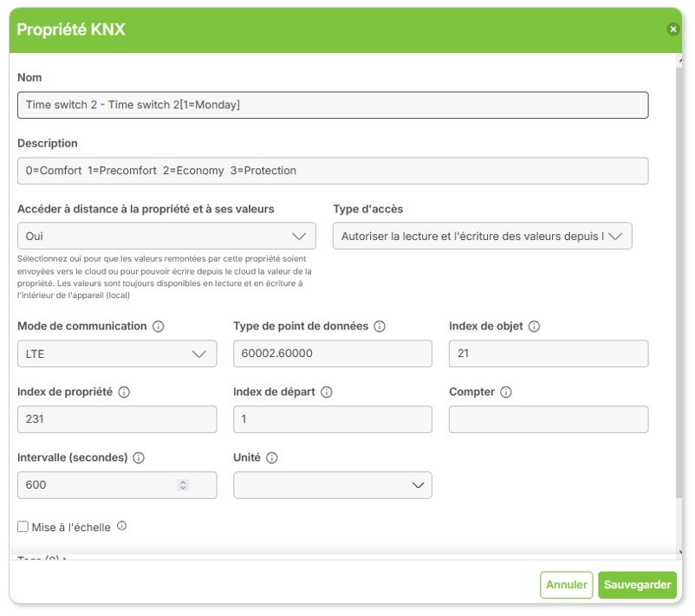Save with the Sauvegarder button

coord(637,585)
